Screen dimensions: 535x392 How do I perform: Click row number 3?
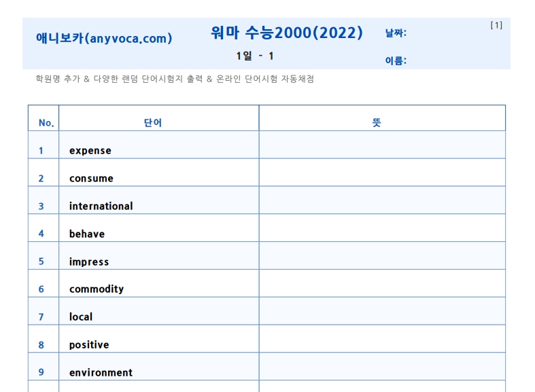point(41,207)
